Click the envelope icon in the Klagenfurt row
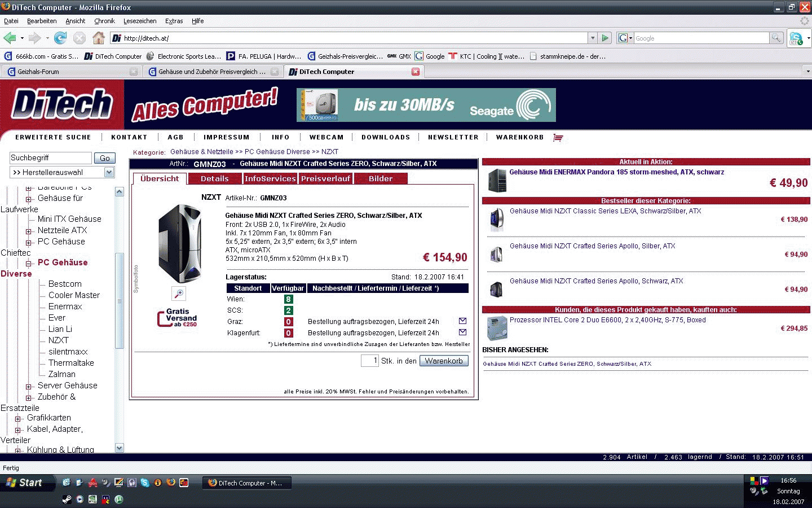This screenshot has width=812, height=508. pyautogui.click(x=462, y=332)
